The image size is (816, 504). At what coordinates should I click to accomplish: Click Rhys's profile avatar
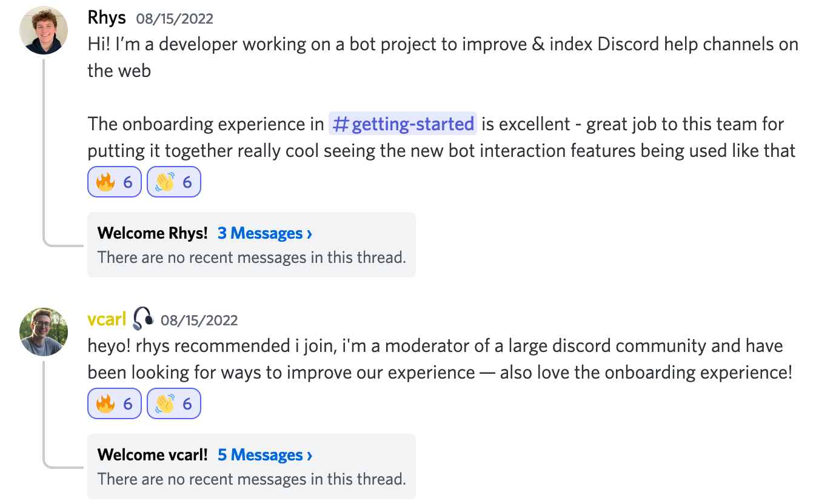click(43, 29)
